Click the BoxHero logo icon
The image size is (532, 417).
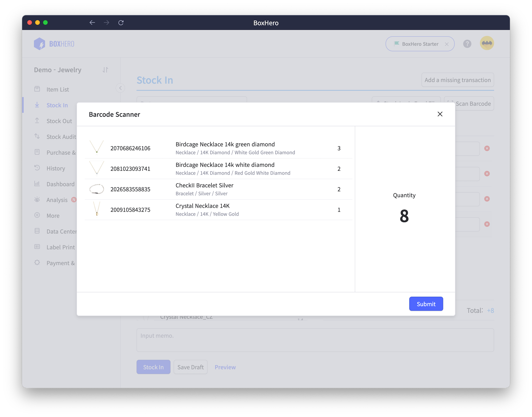coord(40,43)
